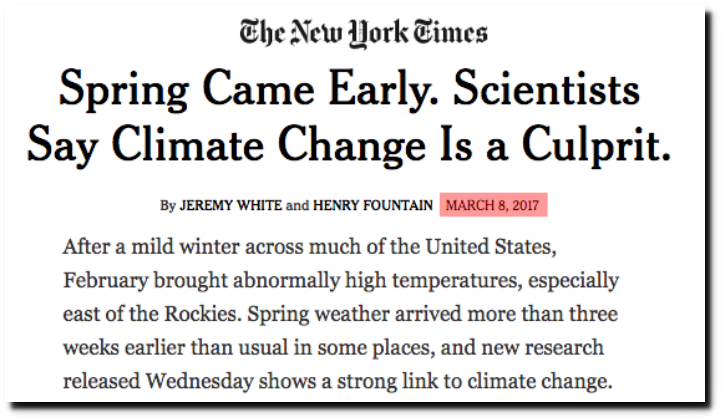
Task: Click the paragraph line starting 'After a mild winter'
Action: [309, 247]
